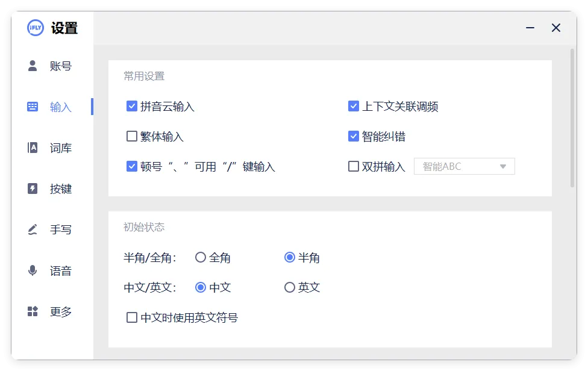Check 中文时使用英文符号 option
The height and width of the screenshot is (371, 588).
click(x=131, y=317)
